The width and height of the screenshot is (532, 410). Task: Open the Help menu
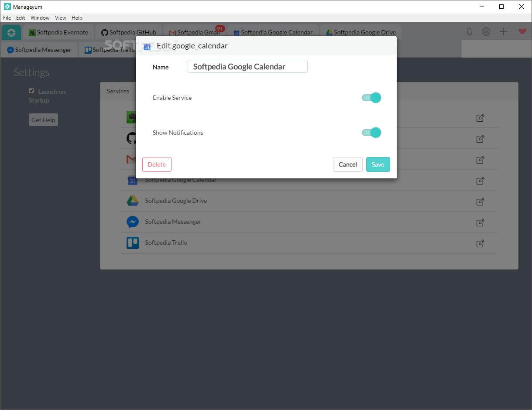[x=77, y=18]
